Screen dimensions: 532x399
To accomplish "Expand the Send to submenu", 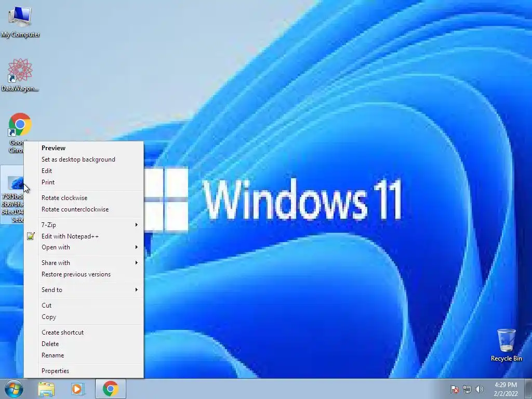I will click(84, 290).
